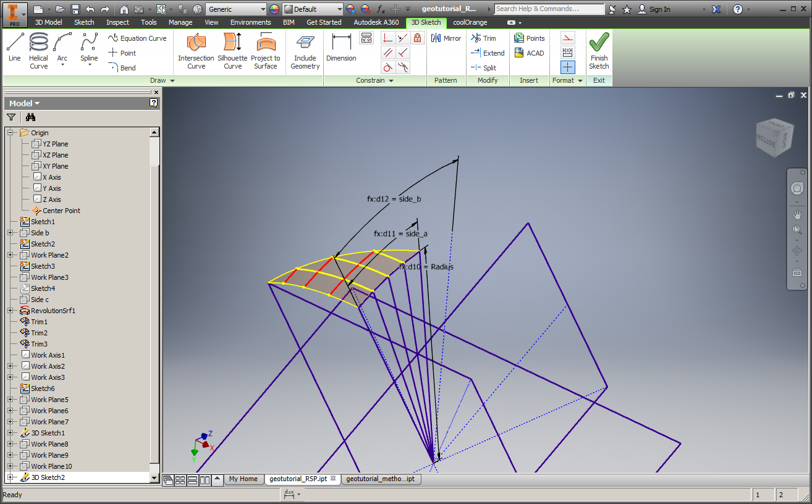Viewport: 812px width, 504px height.
Task: Click the Undo arrow in quick access toolbar
Action: tap(90, 9)
